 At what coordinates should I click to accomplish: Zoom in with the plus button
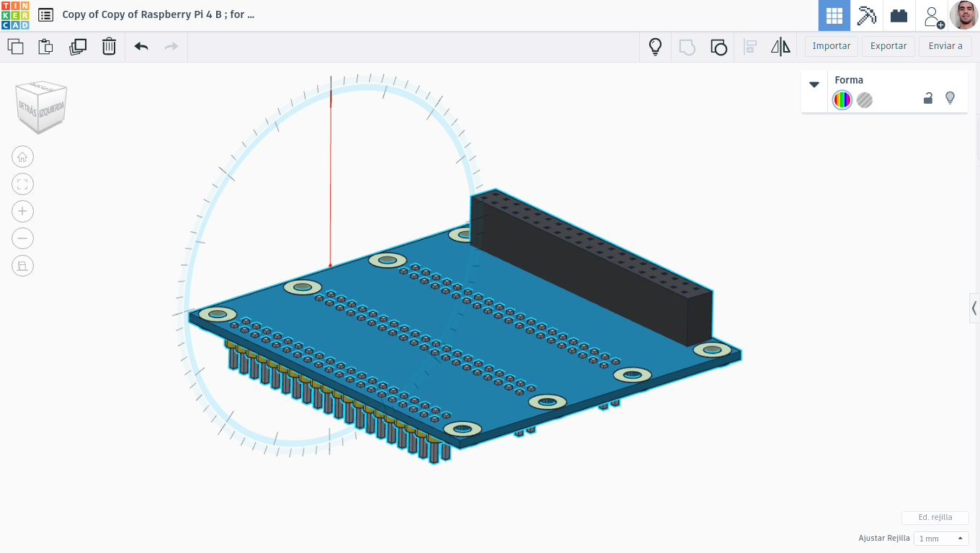(x=22, y=211)
